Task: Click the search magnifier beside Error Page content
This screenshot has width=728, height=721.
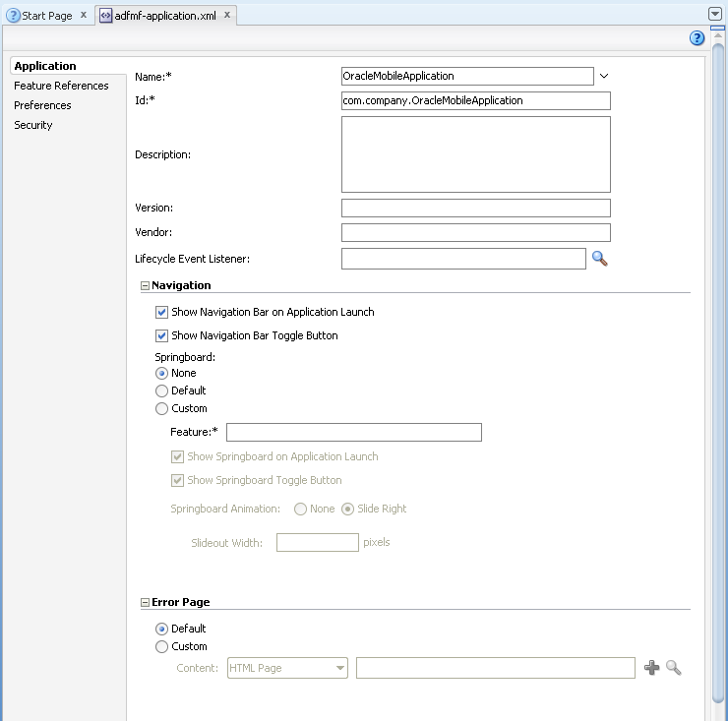Action: click(x=673, y=668)
